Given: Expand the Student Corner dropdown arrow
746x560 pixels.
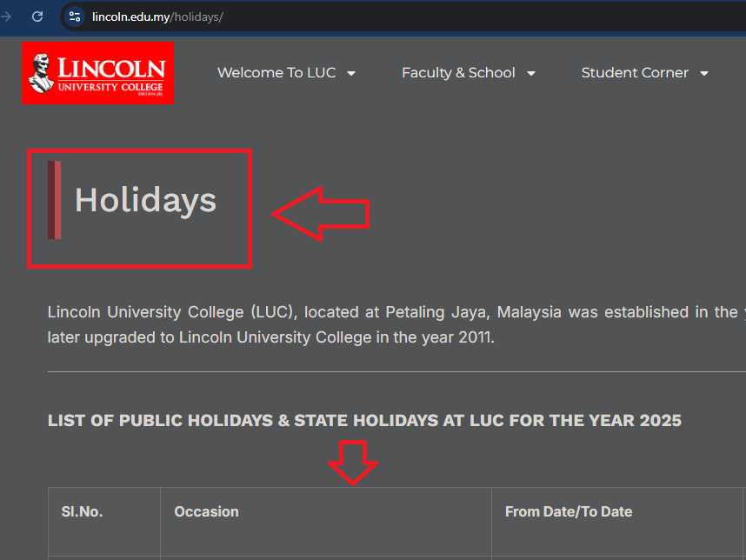Looking at the screenshot, I should 704,73.
